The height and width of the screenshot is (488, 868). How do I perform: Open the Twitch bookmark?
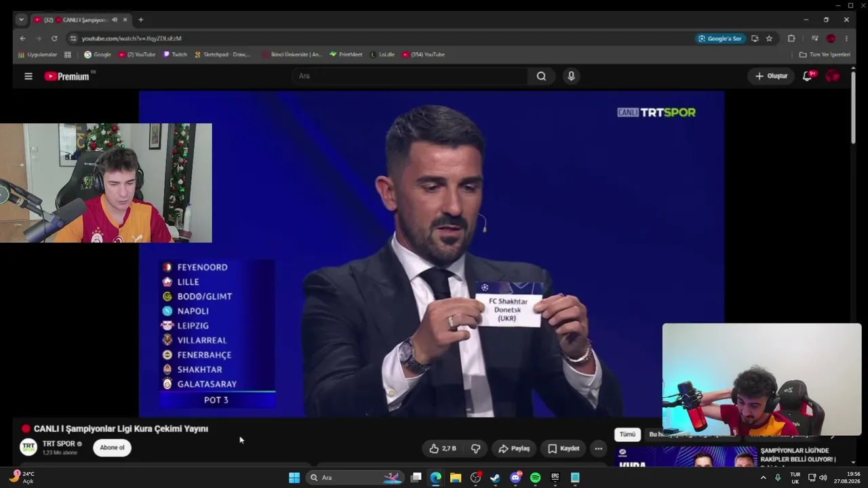click(175, 55)
